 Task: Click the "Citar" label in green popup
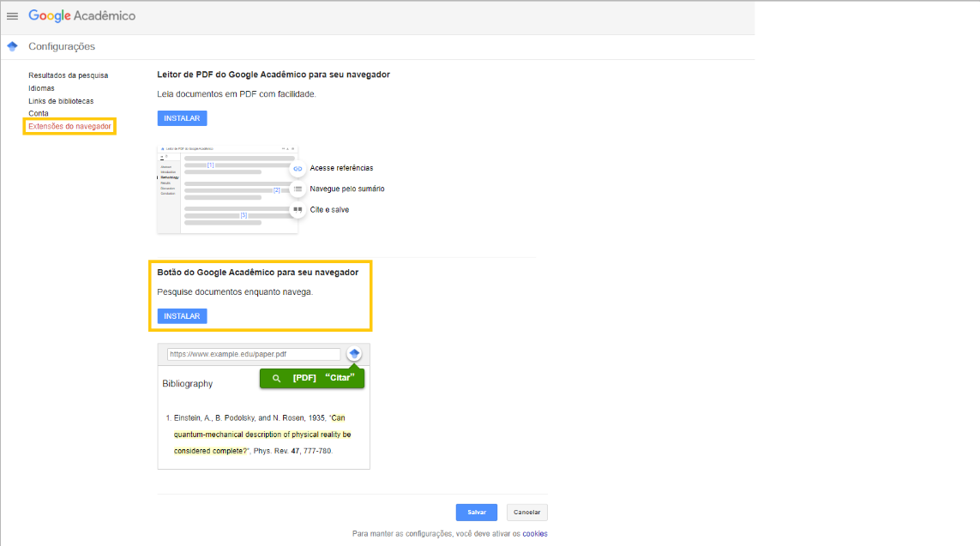click(x=340, y=377)
